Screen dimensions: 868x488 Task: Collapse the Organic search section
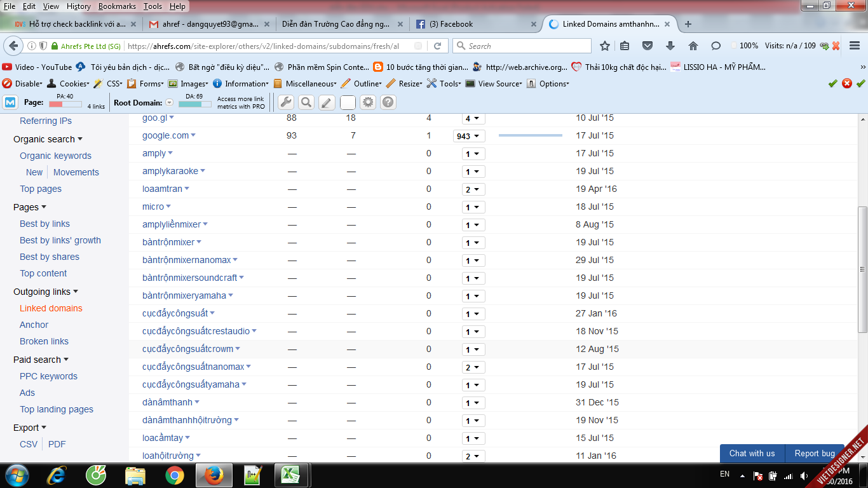80,139
